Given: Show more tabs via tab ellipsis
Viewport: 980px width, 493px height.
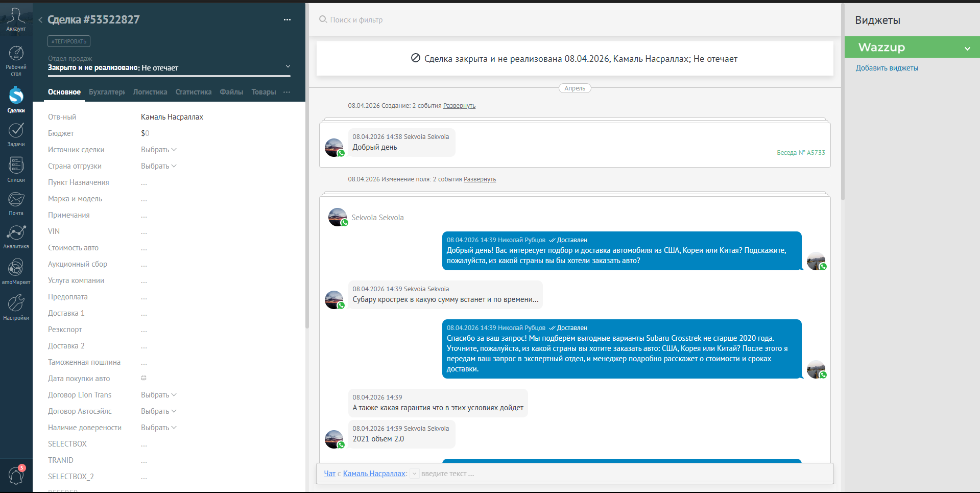Looking at the screenshot, I should point(286,92).
